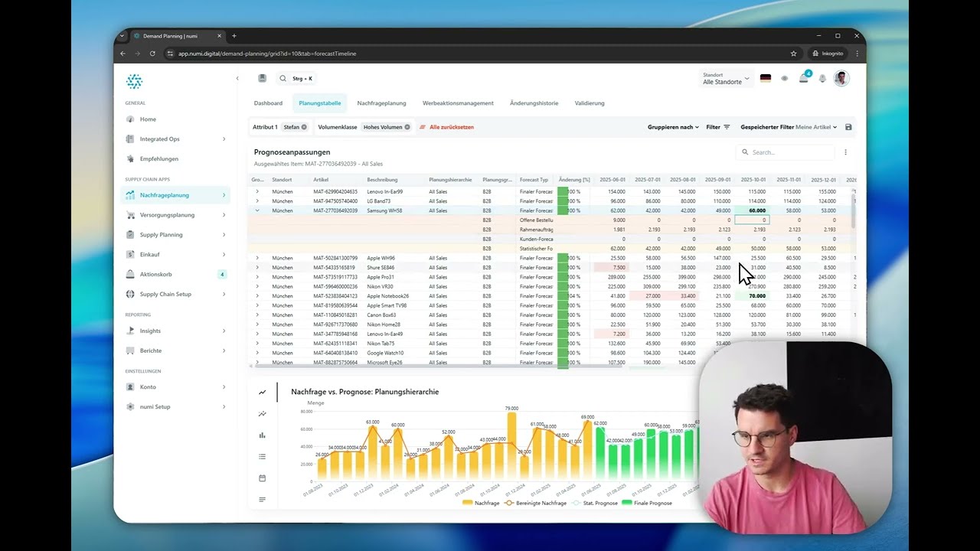Click the bookmark icon beside the search box
The height and width of the screenshot is (551, 980).
pos(262,78)
